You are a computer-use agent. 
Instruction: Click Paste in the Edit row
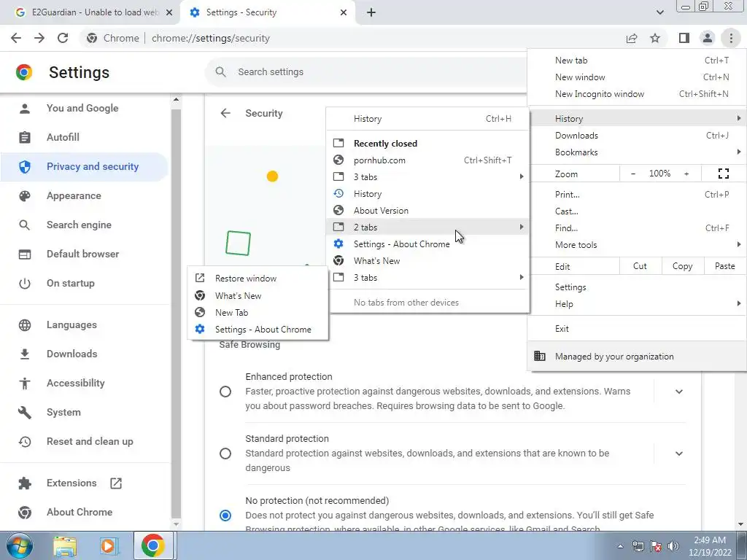pyautogui.click(x=724, y=266)
